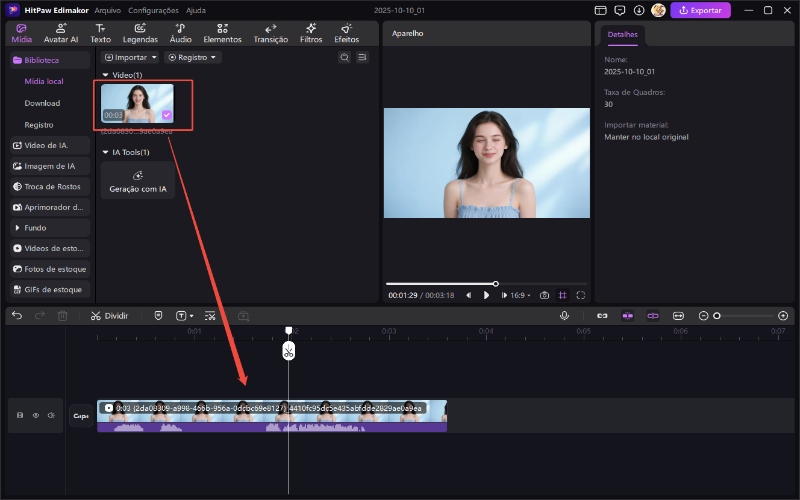Click the undo arrow in timeline toolbar

(17, 315)
